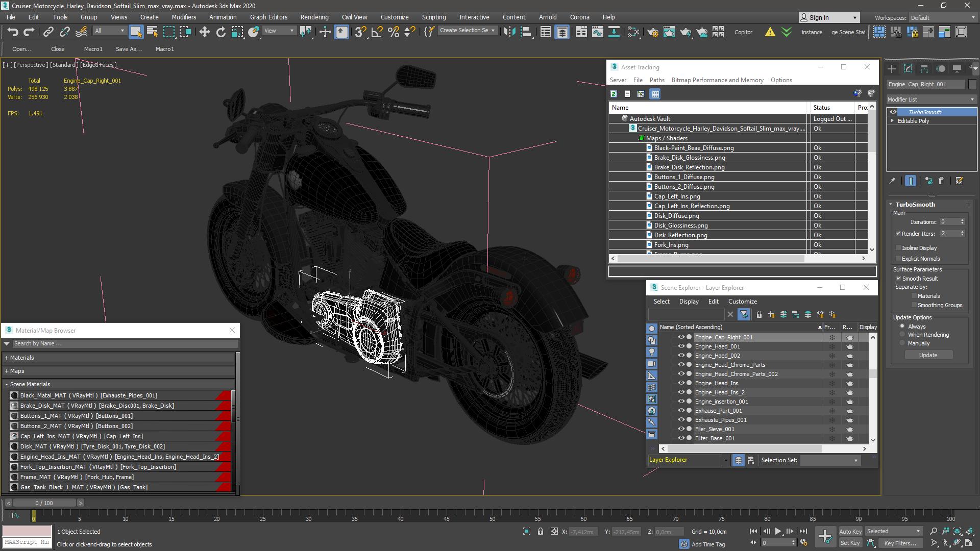Open Customize menu in Scene Explorer

click(742, 302)
